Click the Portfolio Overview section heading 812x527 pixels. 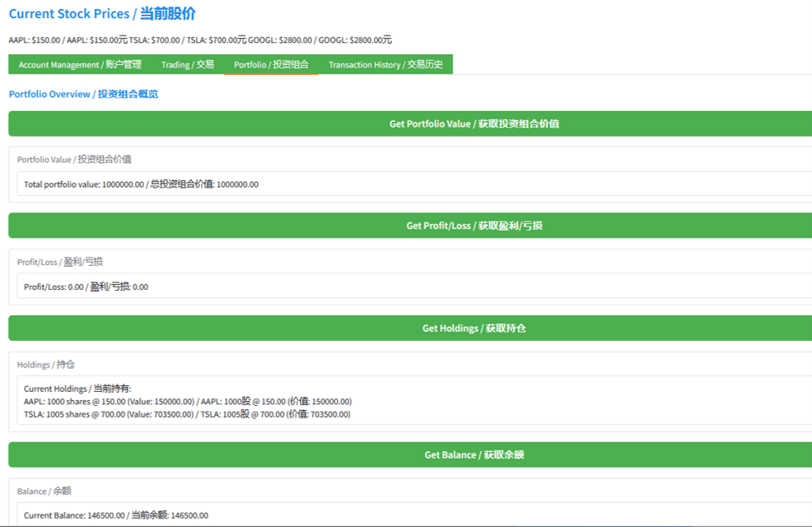point(83,94)
